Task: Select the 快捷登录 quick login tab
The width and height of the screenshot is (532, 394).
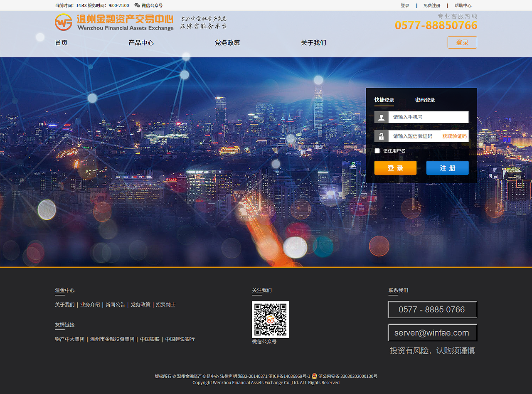Action: click(x=384, y=100)
